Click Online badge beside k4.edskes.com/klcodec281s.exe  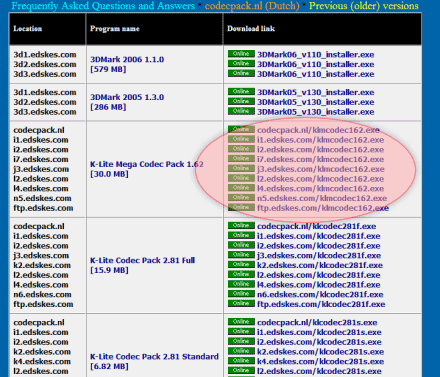point(241,361)
